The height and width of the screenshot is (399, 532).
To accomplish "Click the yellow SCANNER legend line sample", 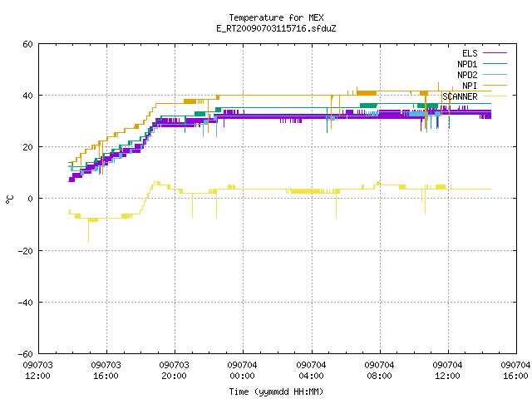I will tap(495, 96).
